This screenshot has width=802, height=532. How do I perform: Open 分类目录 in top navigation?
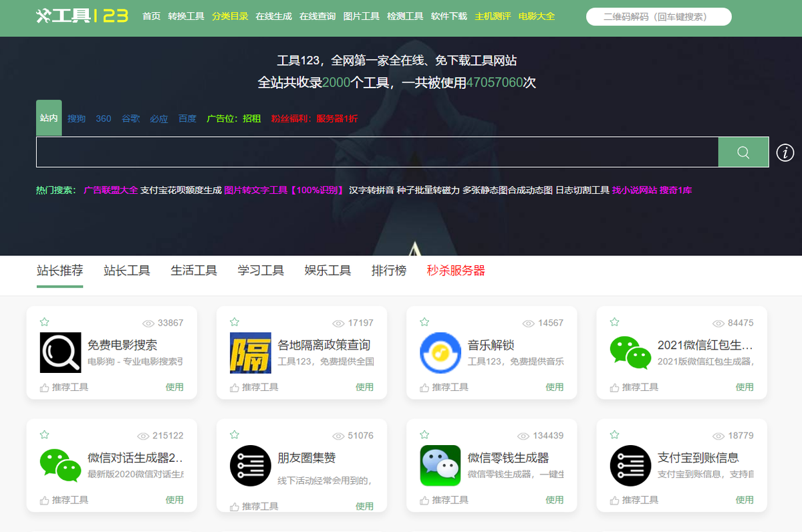coord(230,16)
